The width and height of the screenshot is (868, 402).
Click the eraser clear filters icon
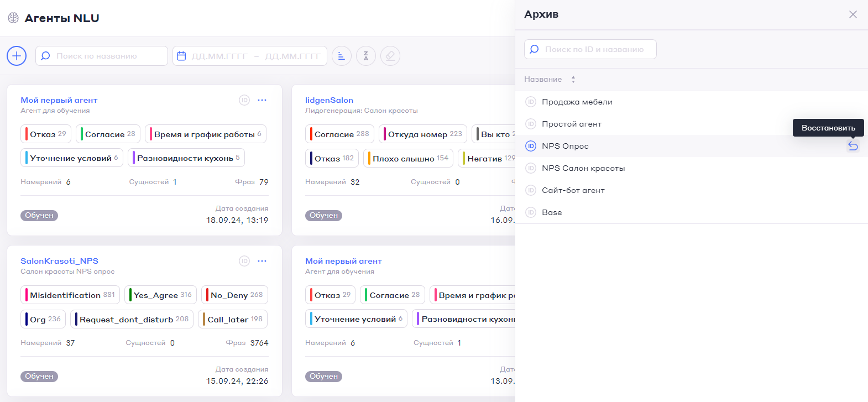click(390, 56)
